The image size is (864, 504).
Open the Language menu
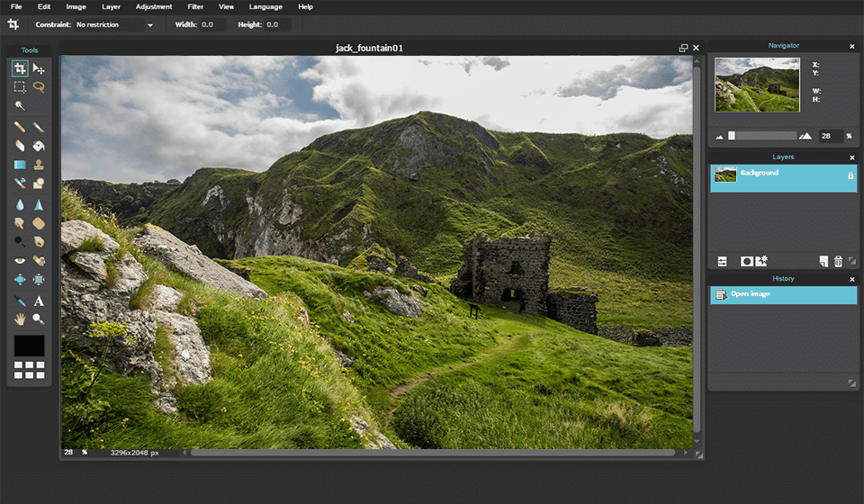coord(265,6)
